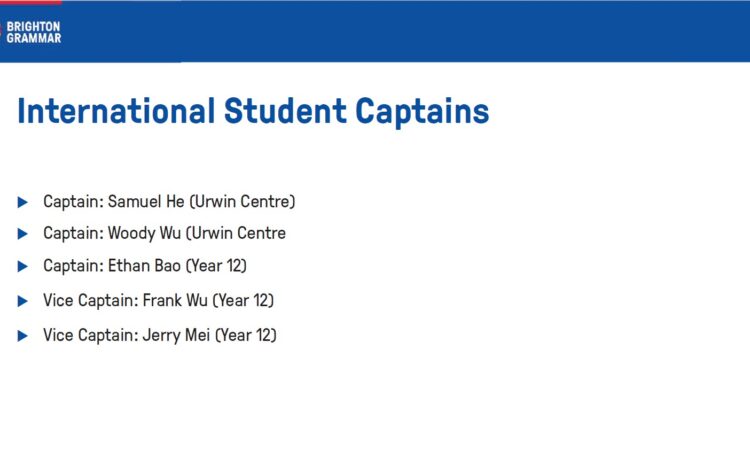Click the arrow bullet beside Samuel He

click(22, 202)
